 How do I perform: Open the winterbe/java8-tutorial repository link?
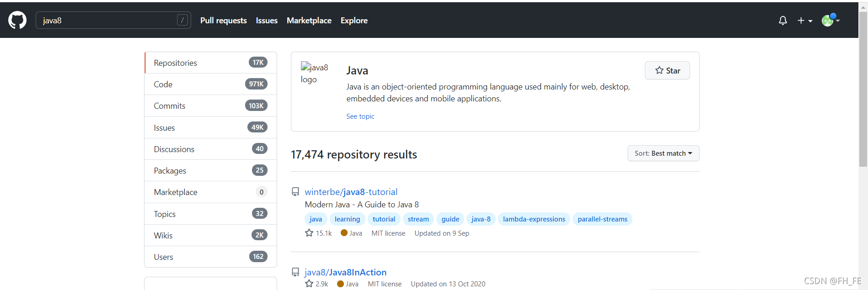[x=351, y=192]
